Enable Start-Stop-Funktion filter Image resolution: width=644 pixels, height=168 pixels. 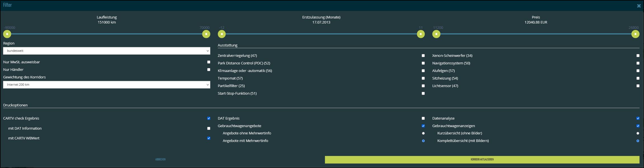pyautogui.click(x=423, y=94)
